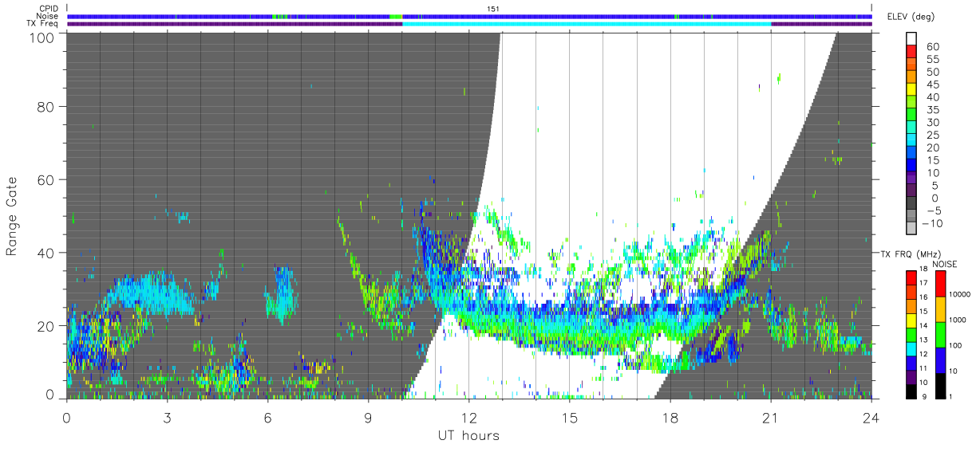Click the x-axis tick label '24'
980x452 pixels.
pyautogui.click(x=871, y=417)
